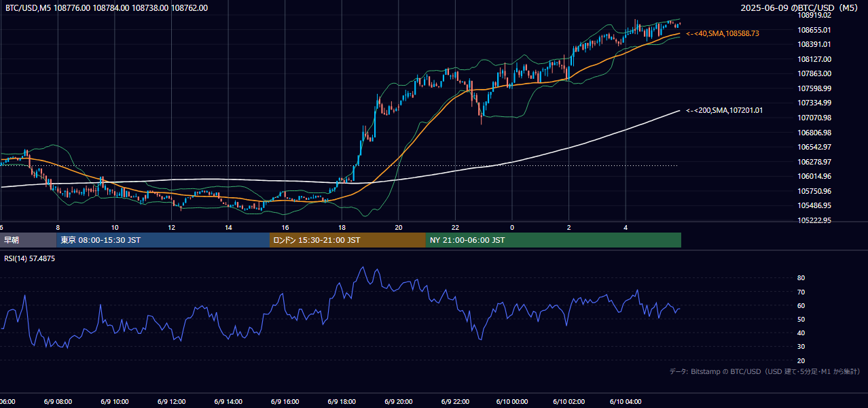Click price axis value 108655.01
The image size is (868, 408).
[x=814, y=30]
